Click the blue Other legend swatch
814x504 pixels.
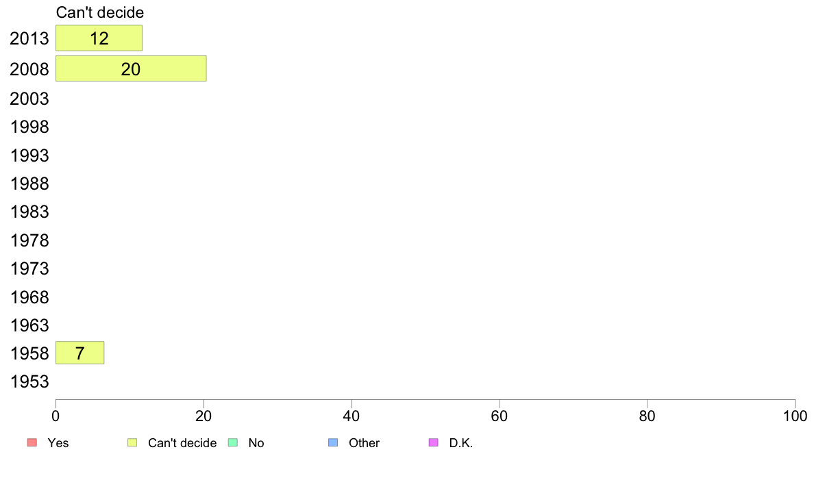click(x=333, y=442)
